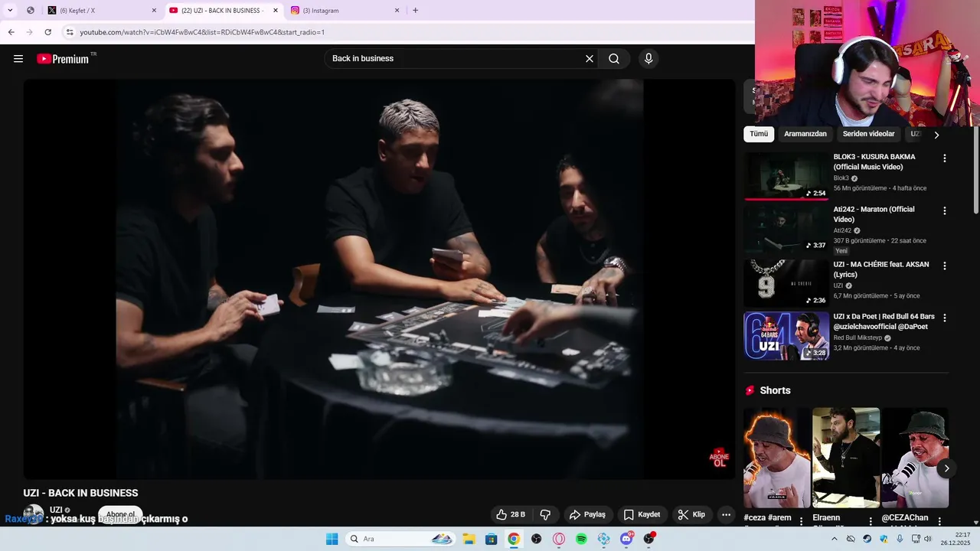Screen dimensions: 980x551
Task: Open UZI channel name link
Action: [x=56, y=510]
